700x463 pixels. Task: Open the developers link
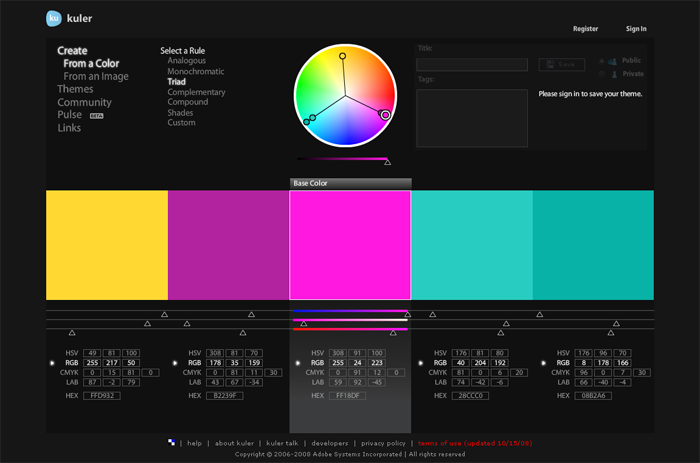pyautogui.click(x=329, y=443)
